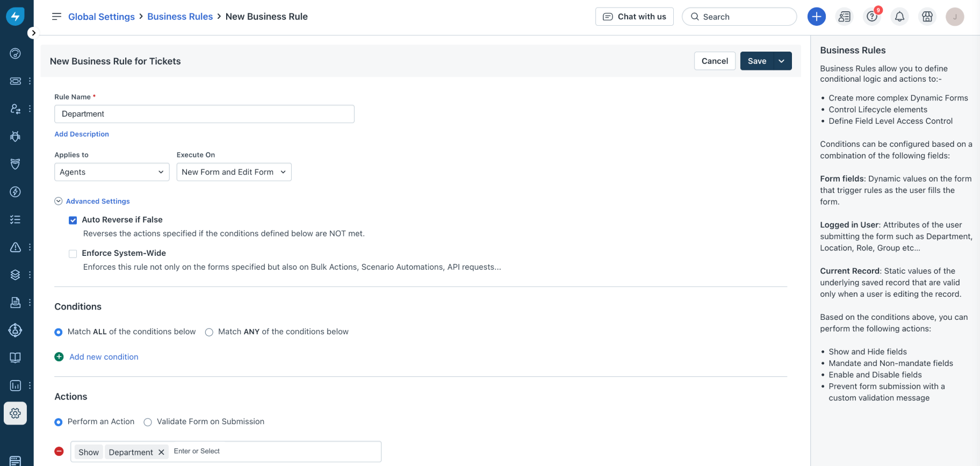Open the marketplace store icon
The height and width of the screenshot is (466, 980).
(x=927, y=17)
